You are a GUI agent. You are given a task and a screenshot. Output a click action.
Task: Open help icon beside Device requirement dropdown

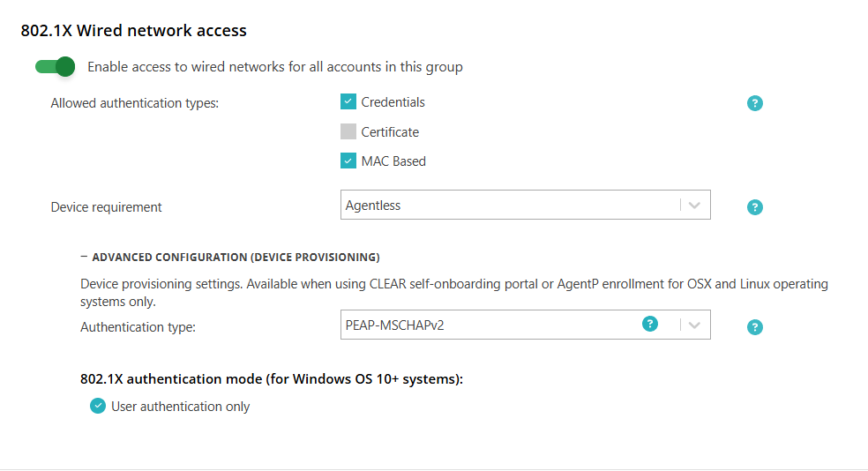[754, 207]
